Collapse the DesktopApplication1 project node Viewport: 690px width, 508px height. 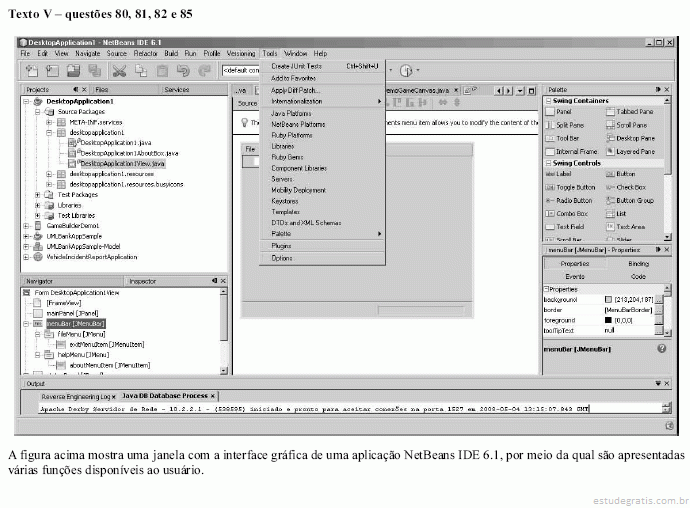tap(26, 102)
